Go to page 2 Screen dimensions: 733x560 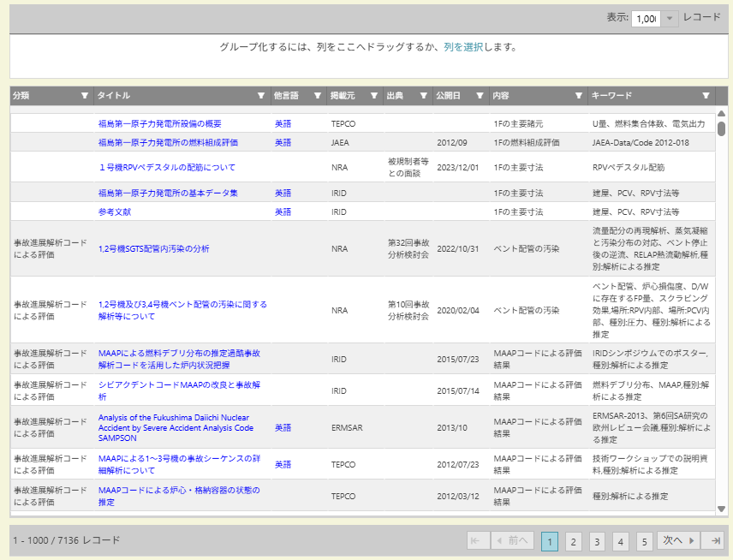click(x=573, y=542)
